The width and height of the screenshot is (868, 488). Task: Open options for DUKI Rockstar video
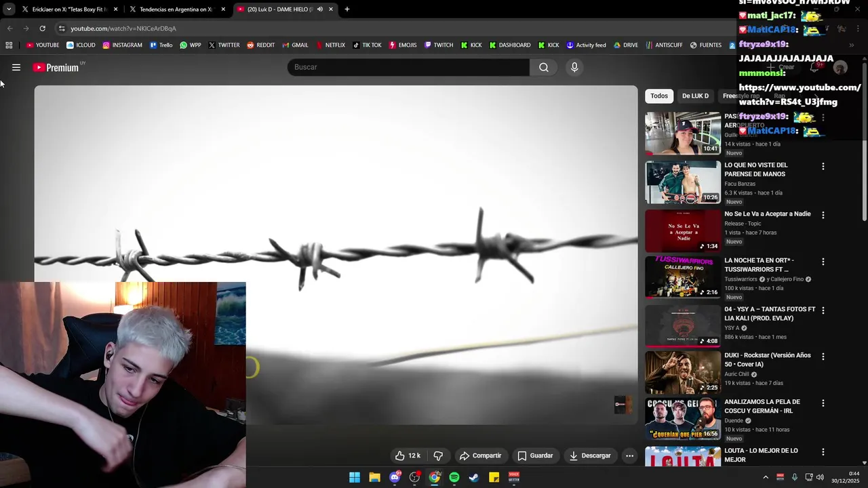[x=823, y=357]
